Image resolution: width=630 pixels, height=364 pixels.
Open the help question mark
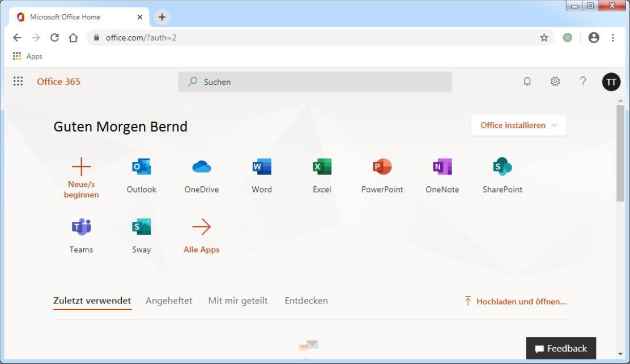click(x=583, y=82)
